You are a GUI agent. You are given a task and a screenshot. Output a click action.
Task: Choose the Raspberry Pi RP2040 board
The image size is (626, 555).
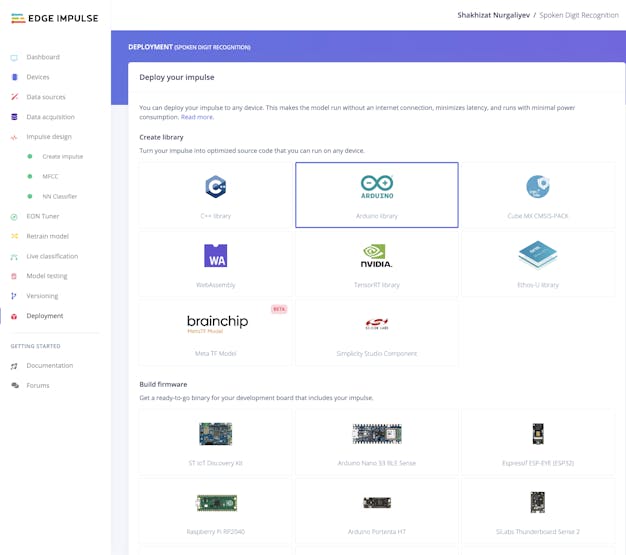point(216,503)
